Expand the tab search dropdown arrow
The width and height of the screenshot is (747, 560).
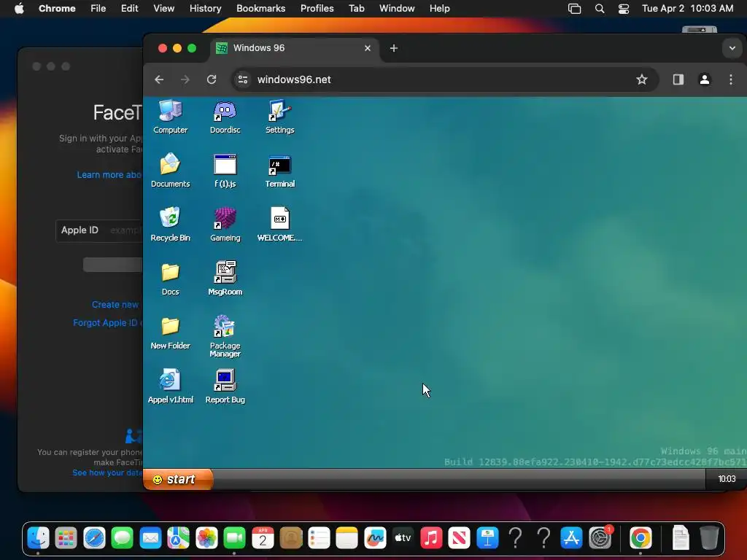[x=732, y=48]
